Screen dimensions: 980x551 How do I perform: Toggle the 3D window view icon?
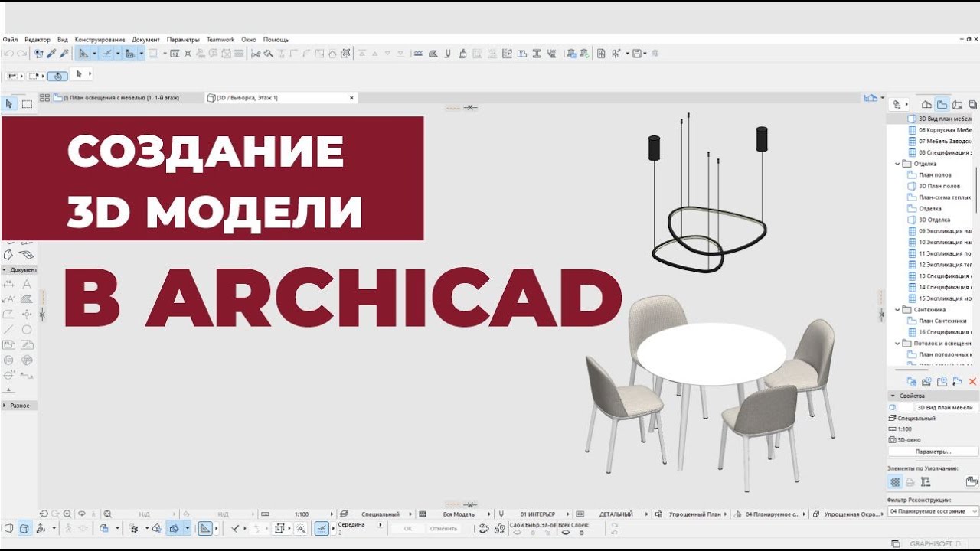(24, 528)
